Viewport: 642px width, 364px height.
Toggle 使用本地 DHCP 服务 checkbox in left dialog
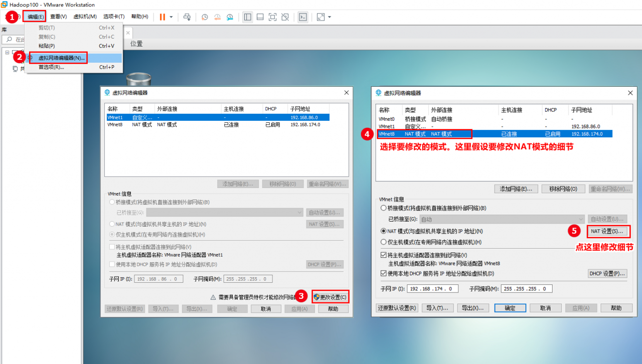pyautogui.click(x=112, y=264)
